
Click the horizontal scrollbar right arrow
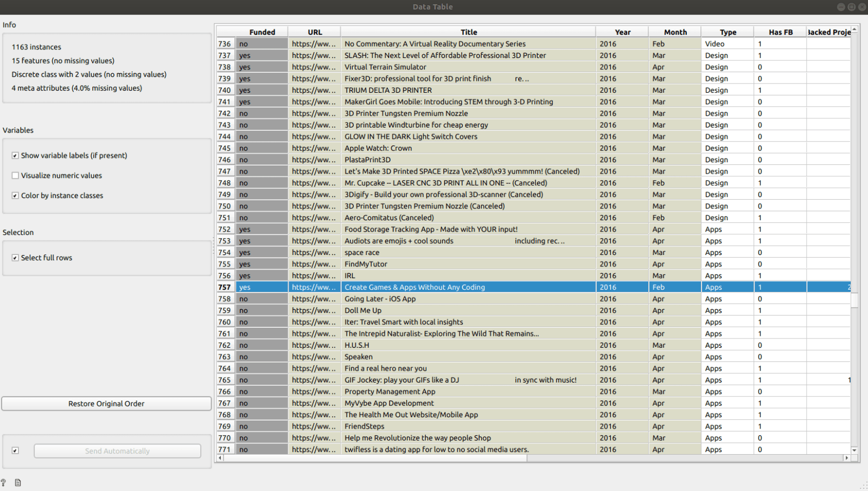click(x=846, y=458)
